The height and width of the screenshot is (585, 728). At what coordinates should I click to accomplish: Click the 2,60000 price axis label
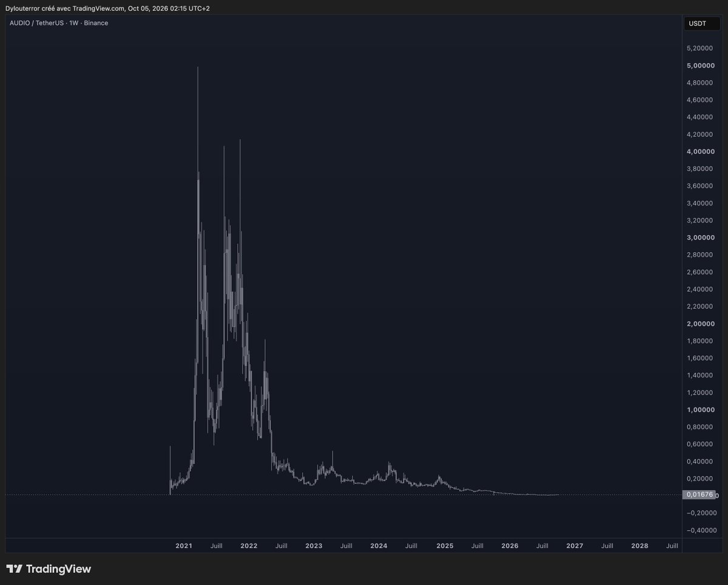point(701,272)
